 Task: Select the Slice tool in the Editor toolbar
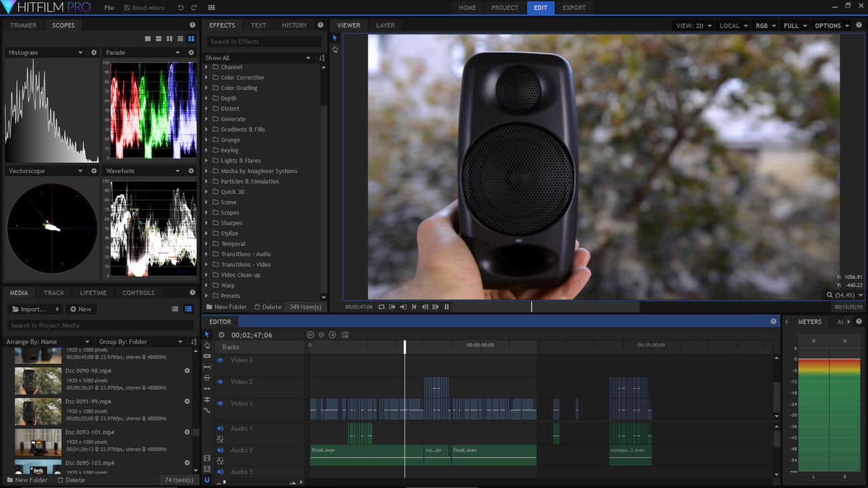click(x=207, y=356)
